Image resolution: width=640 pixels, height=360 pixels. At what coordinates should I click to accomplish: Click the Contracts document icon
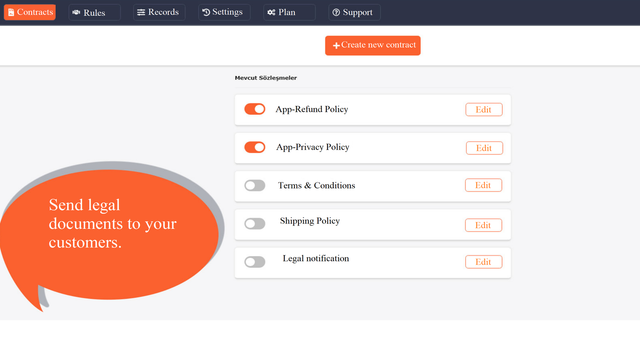pos(11,12)
